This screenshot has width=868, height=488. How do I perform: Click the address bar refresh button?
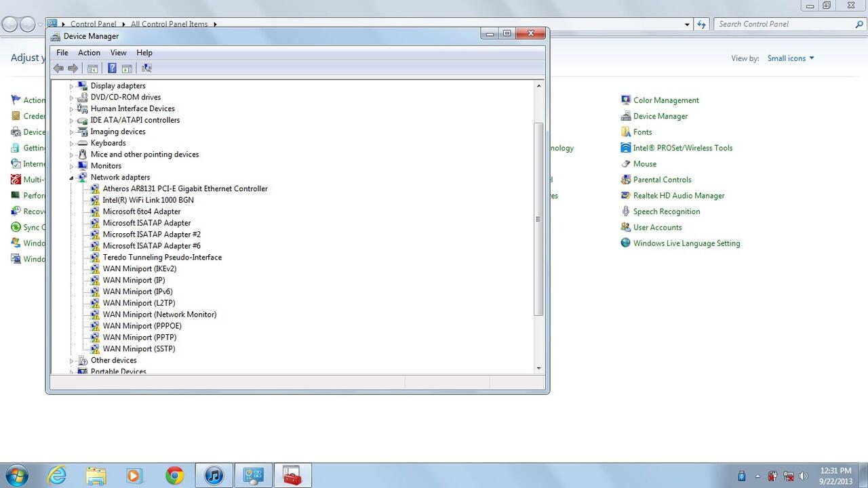point(702,24)
